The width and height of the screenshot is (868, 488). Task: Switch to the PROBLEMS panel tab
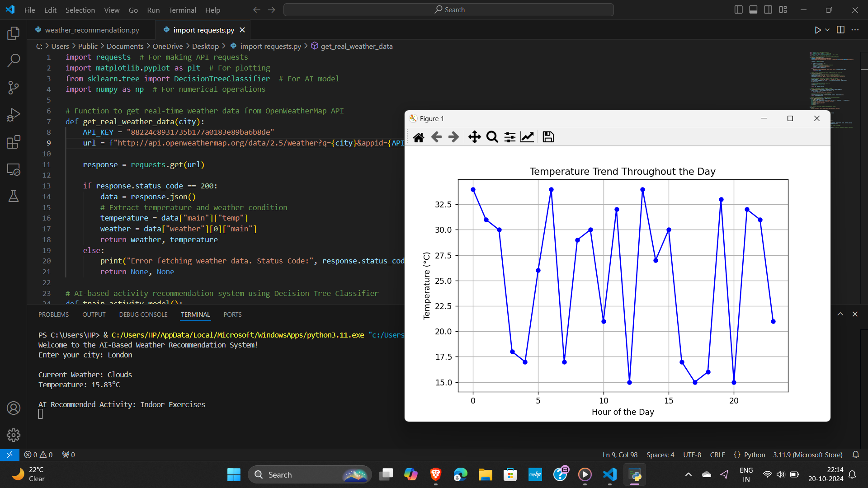coord(53,314)
